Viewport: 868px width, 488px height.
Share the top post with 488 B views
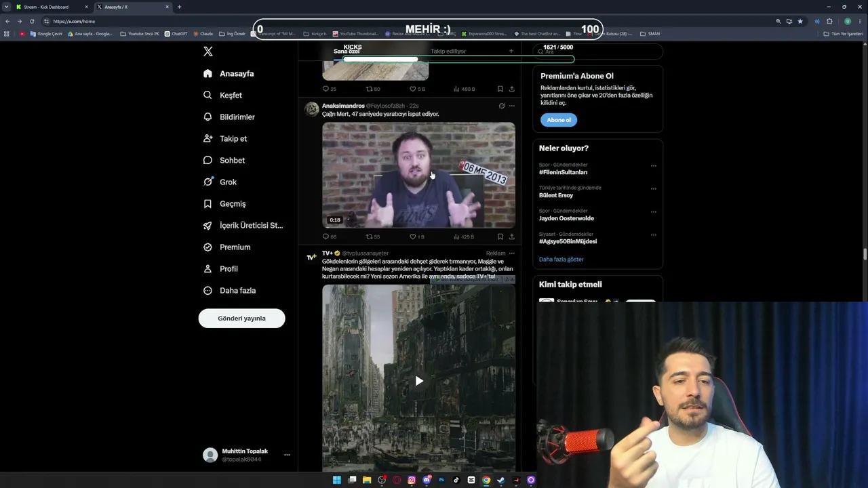pyautogui.click(x=511, y=89)
